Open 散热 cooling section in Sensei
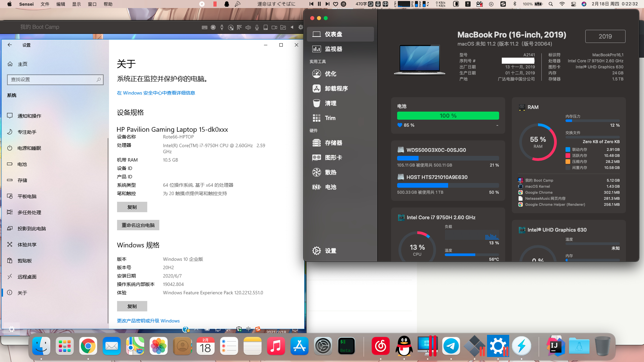The width and height of the screenshot is (644, 362). (x=340, y=172)
